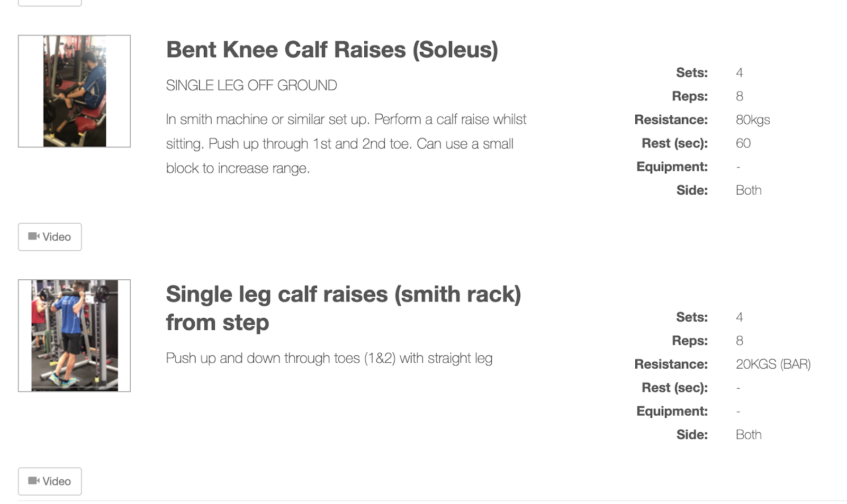Click the Side value Both for Single leg calf raises

(x=748, y=434)
